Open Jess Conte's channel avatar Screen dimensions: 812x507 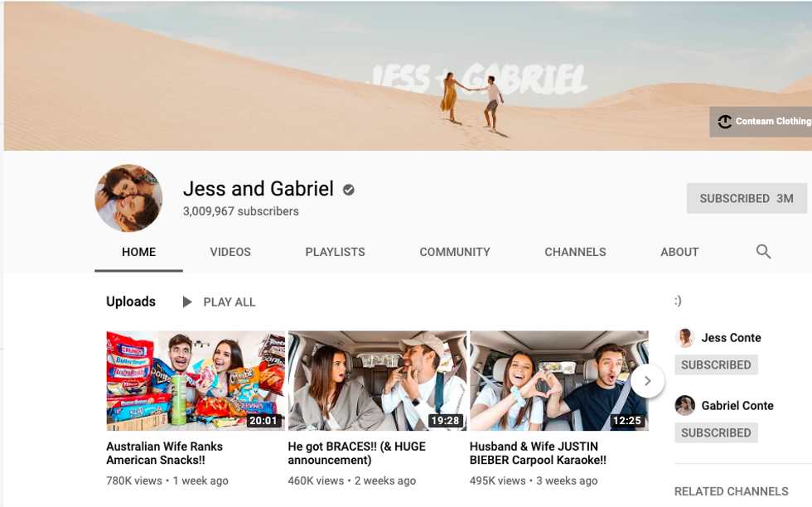[x=684, y=337]
